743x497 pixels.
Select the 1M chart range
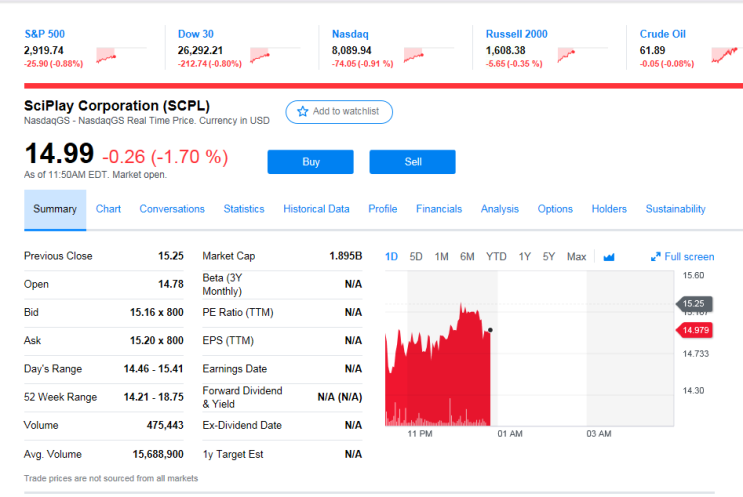point(442,257)
